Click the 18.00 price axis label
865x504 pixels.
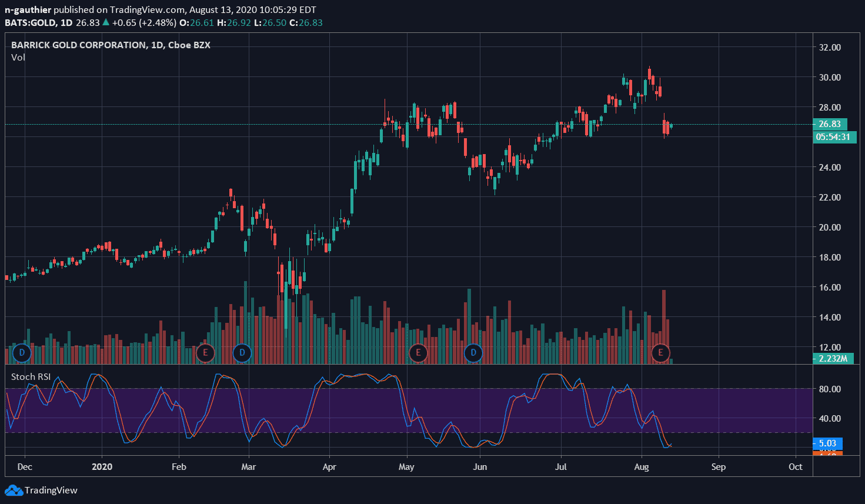[830, 257]
